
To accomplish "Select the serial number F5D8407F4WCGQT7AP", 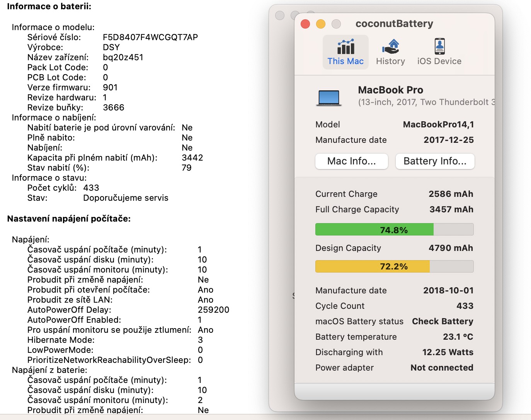I will (x=150, y=37).
